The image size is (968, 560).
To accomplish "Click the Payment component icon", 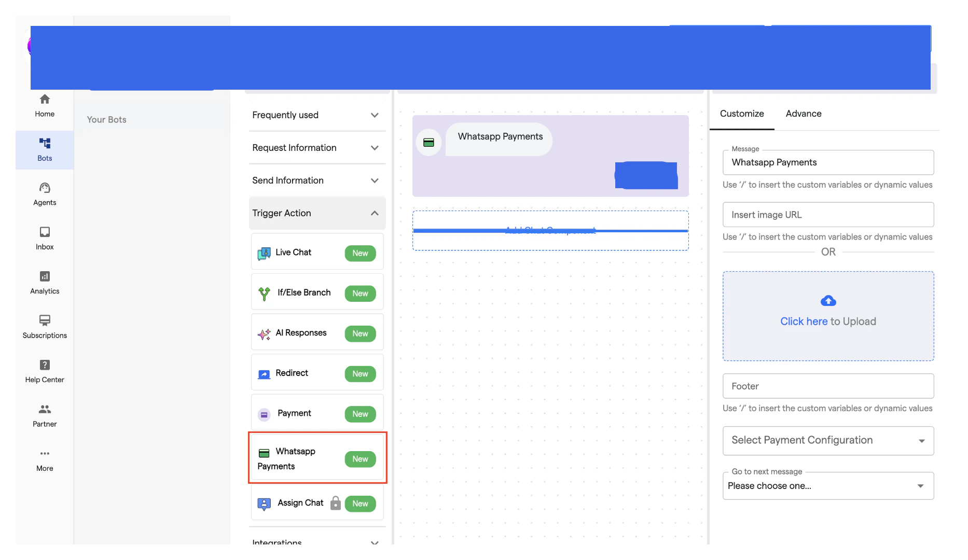I will point(264,414).
